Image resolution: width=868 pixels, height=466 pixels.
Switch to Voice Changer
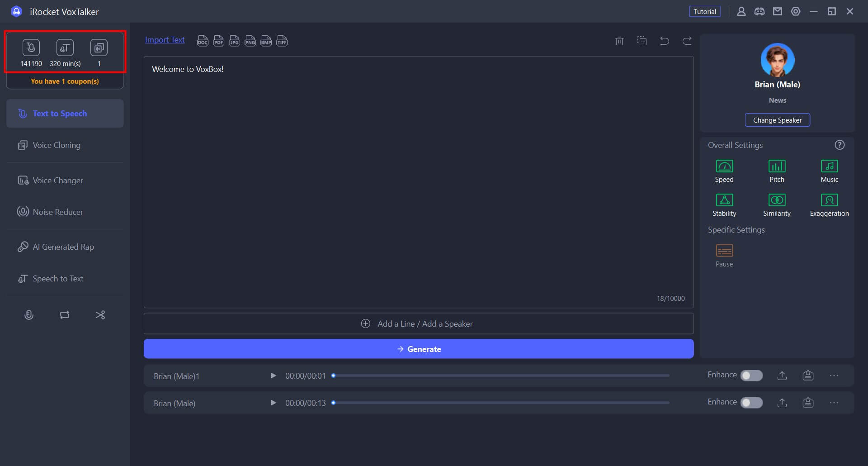click(65, 181)
